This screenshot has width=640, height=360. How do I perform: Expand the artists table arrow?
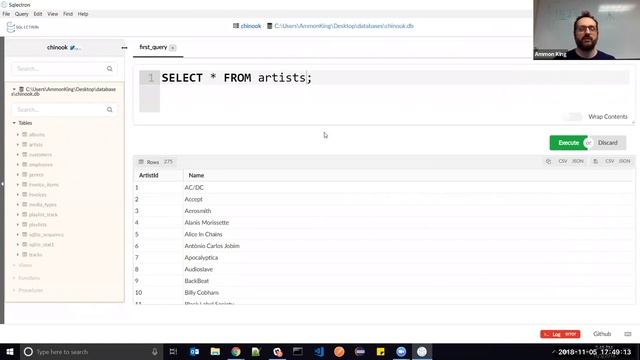pos(18,144)
